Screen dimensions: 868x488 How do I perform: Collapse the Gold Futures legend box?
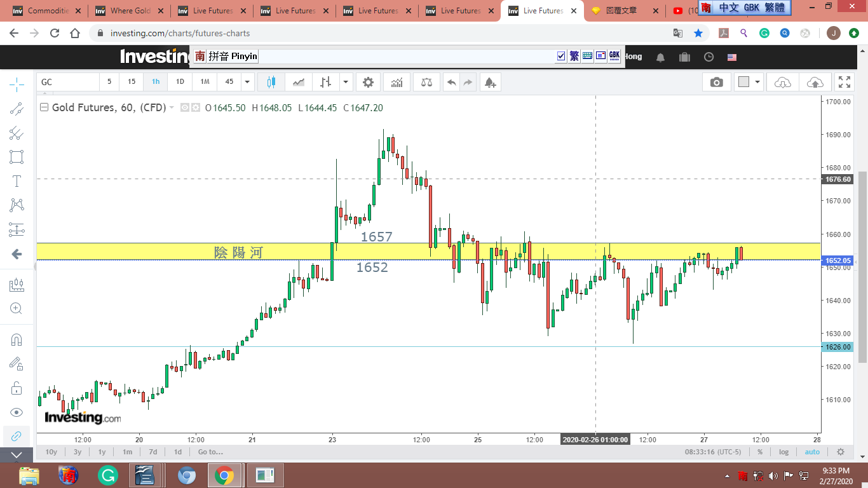click(44, 107)
